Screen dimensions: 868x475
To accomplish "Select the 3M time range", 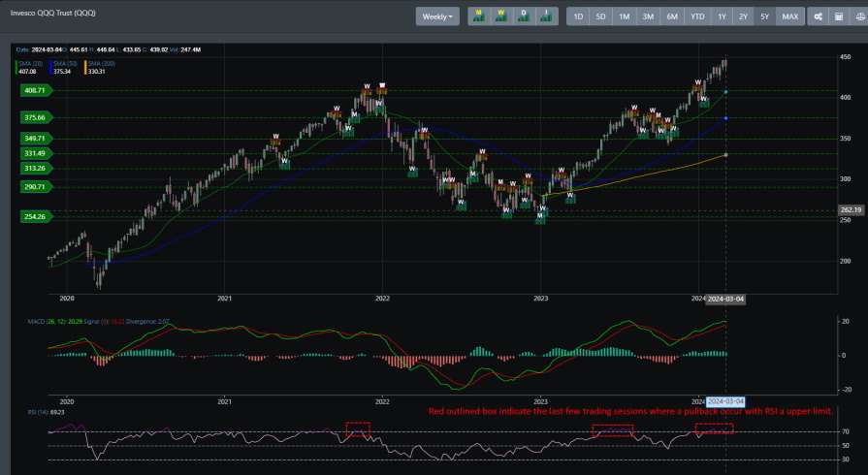I will (648, 16).
